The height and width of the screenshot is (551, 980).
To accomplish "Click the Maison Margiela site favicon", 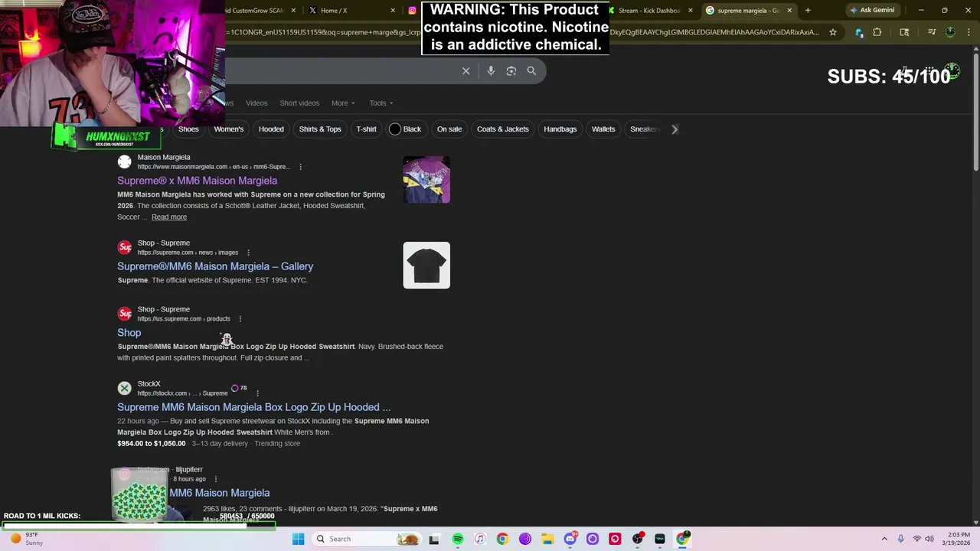I will click(124, 161).
